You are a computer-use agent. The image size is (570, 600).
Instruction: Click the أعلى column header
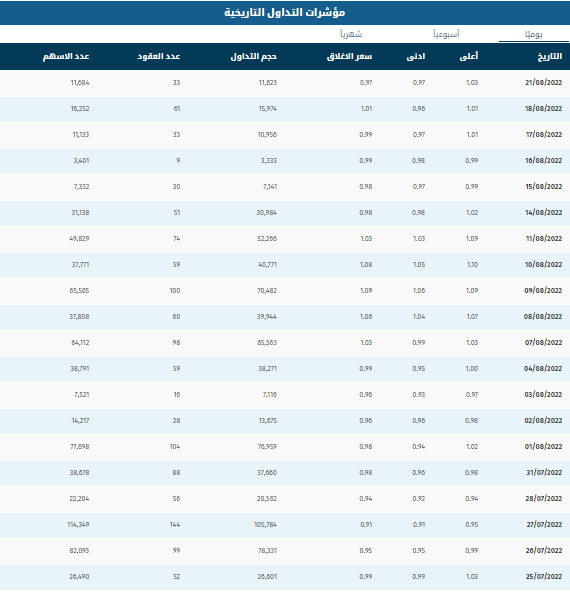[469, 56]
